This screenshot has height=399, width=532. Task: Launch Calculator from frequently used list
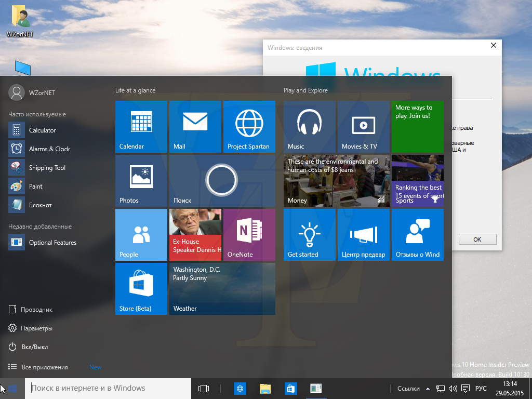point(43,130)
